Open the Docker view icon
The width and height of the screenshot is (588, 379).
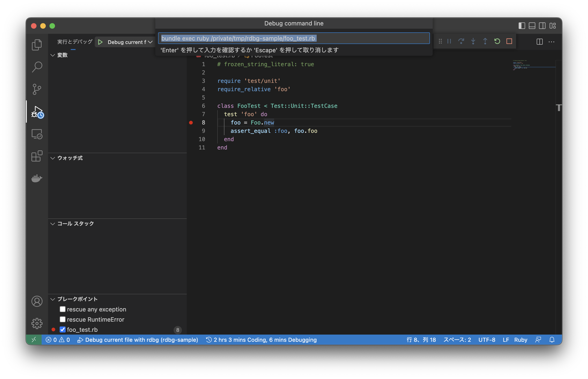pyautogui.click(x=37, y=178)
